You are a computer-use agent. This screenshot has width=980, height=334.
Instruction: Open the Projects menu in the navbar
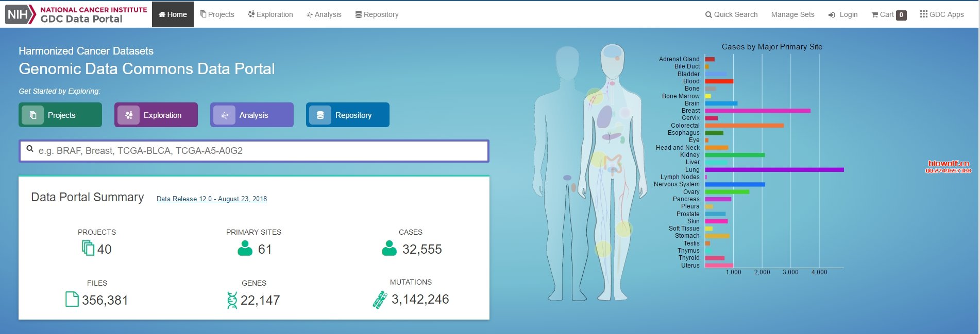(x=217, y=14)
